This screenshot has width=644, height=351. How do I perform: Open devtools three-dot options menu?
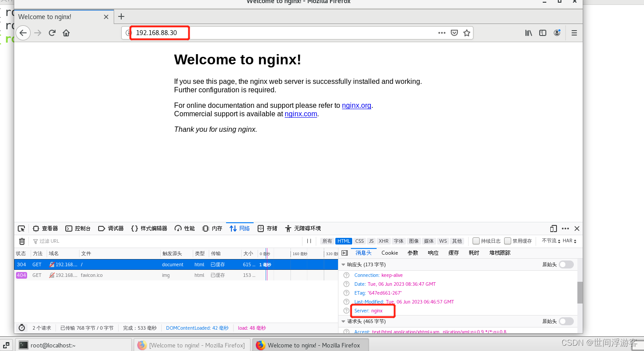click(565, 229)
